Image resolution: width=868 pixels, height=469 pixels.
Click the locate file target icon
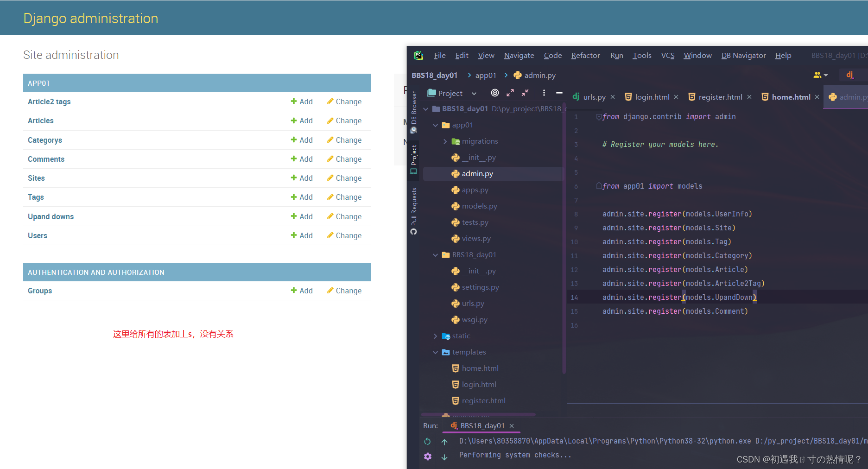495,93
